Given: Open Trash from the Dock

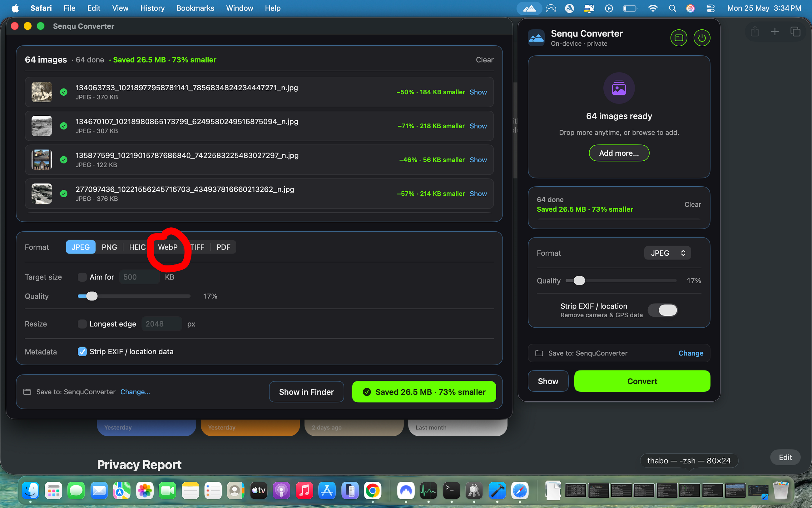Looking at the screenshot, I should coord(781,491).
